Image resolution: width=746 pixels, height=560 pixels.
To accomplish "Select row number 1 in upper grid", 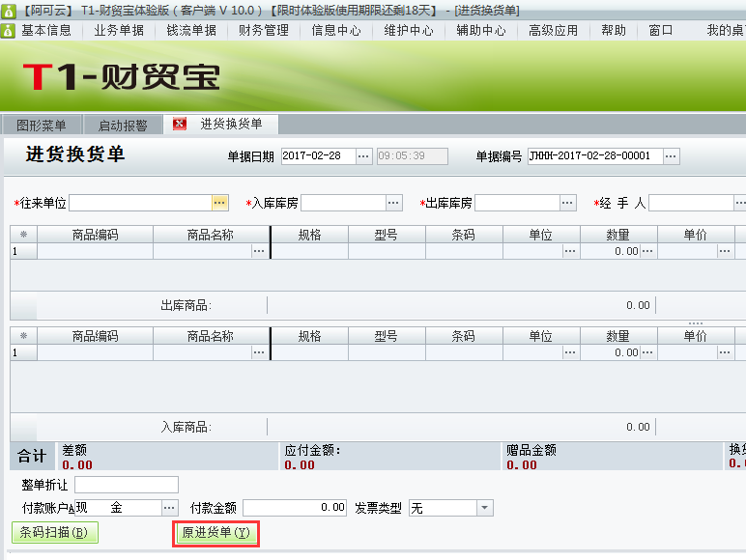I will [x=24, y=251].
